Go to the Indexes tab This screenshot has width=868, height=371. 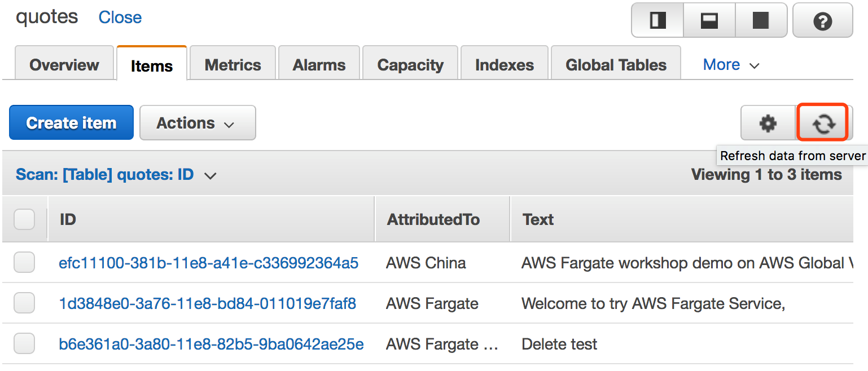[x=505, y=65]
